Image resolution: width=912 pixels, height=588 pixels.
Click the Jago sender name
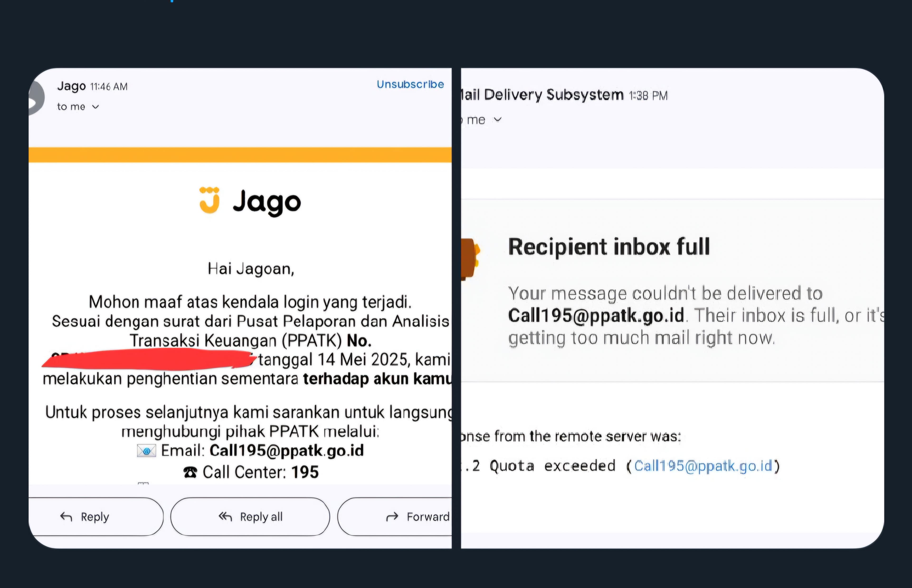pos(71,86)
